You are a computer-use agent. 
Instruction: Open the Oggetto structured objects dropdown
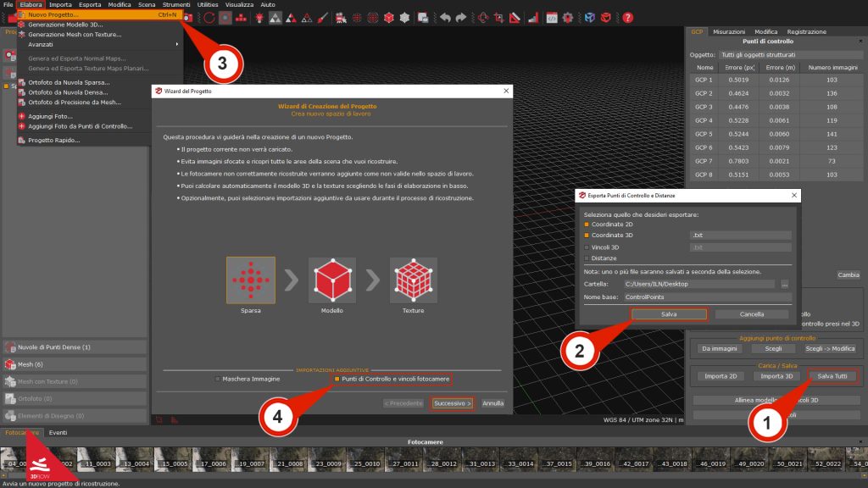click(791, 55)
